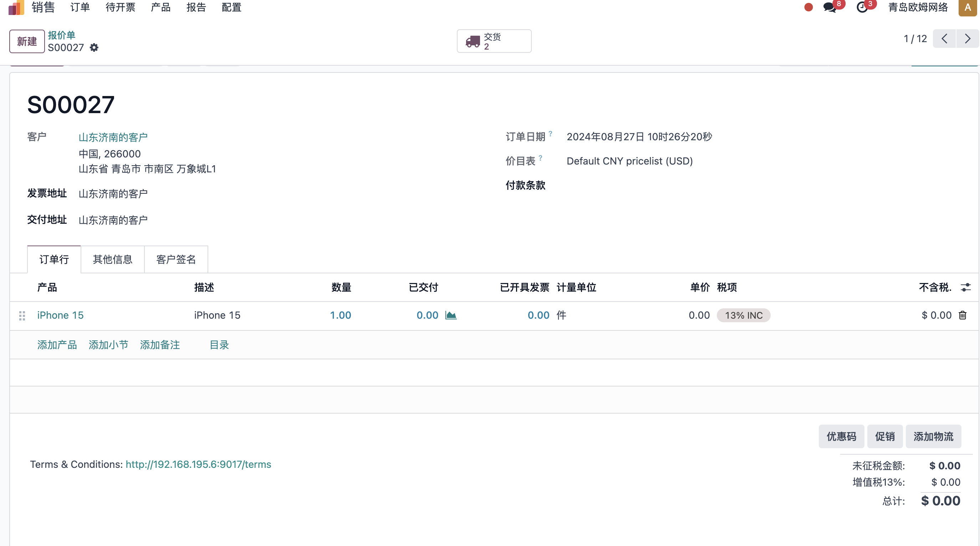Image resolution: width=980 pixels, height=546 pixels.
Task: Click the delivery address 山东济南的客户
Action: [x=113, y=220]
